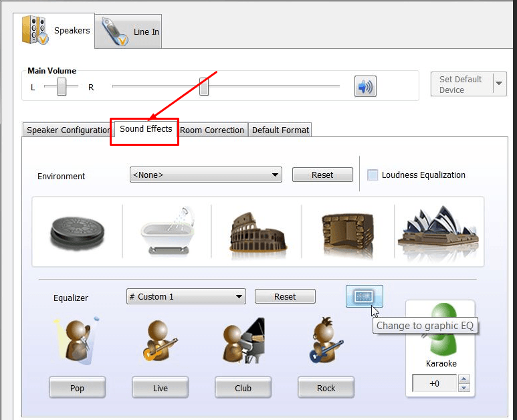Image resolution: width=517 pixels, height=420 pixels.
Task: Choose the Sydney Opera House environment
Action: [438, 231]
